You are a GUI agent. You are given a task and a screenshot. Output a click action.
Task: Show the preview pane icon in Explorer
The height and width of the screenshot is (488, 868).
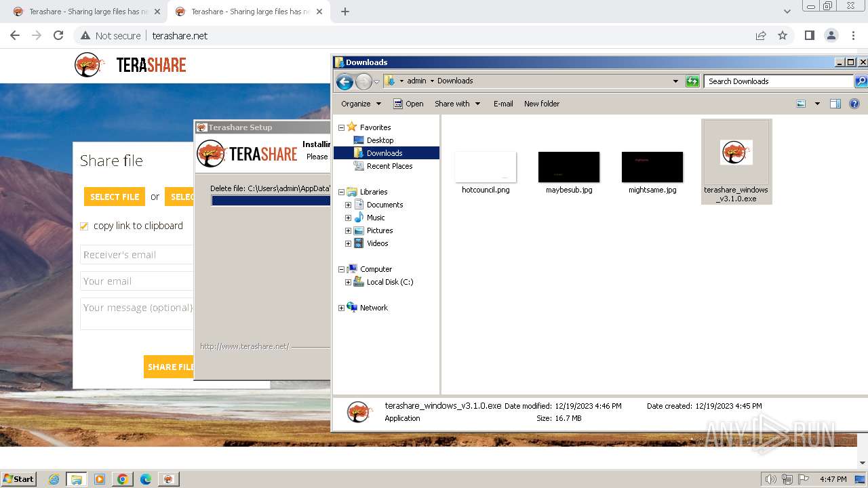(x=835, y=104)
